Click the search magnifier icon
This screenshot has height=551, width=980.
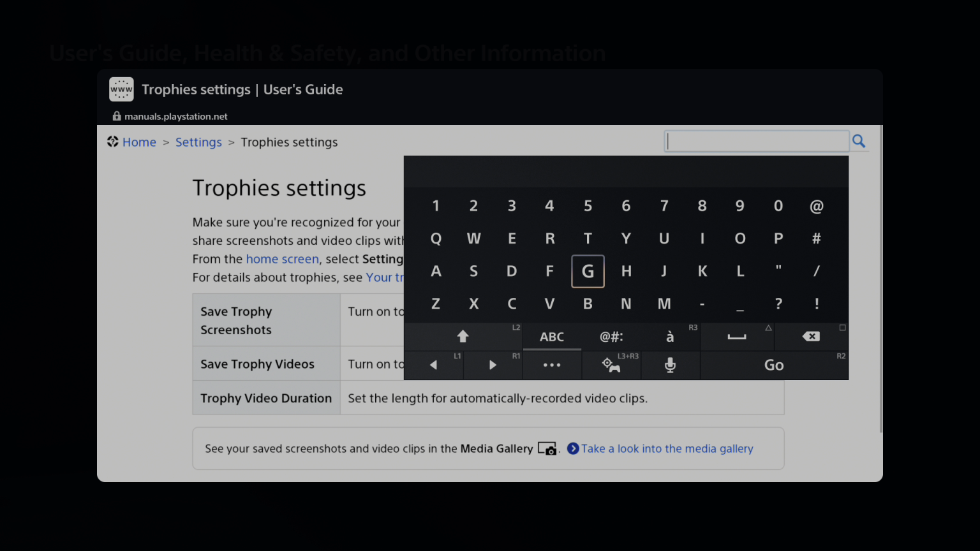(858, 141)
